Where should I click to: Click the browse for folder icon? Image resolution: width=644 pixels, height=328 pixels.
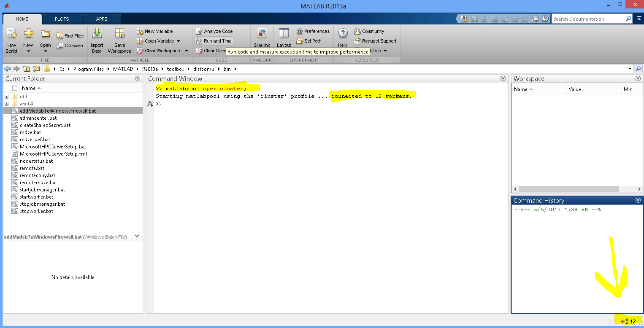coord(36,69)
